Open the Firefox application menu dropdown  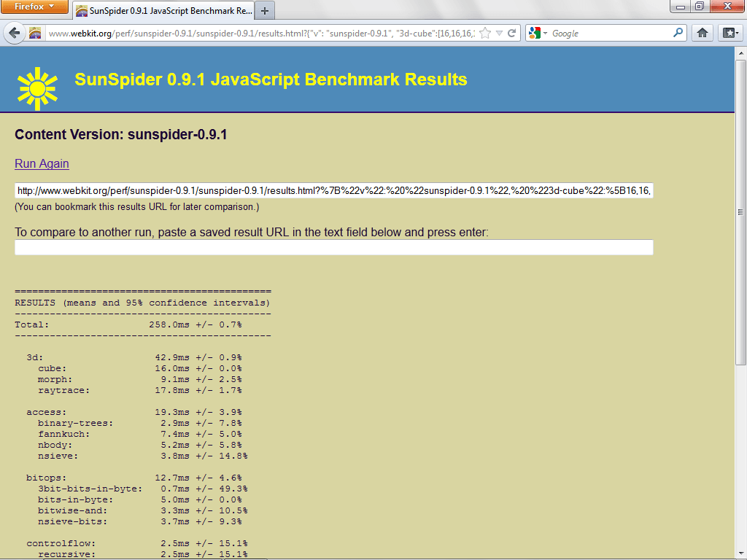click(34, 7)
